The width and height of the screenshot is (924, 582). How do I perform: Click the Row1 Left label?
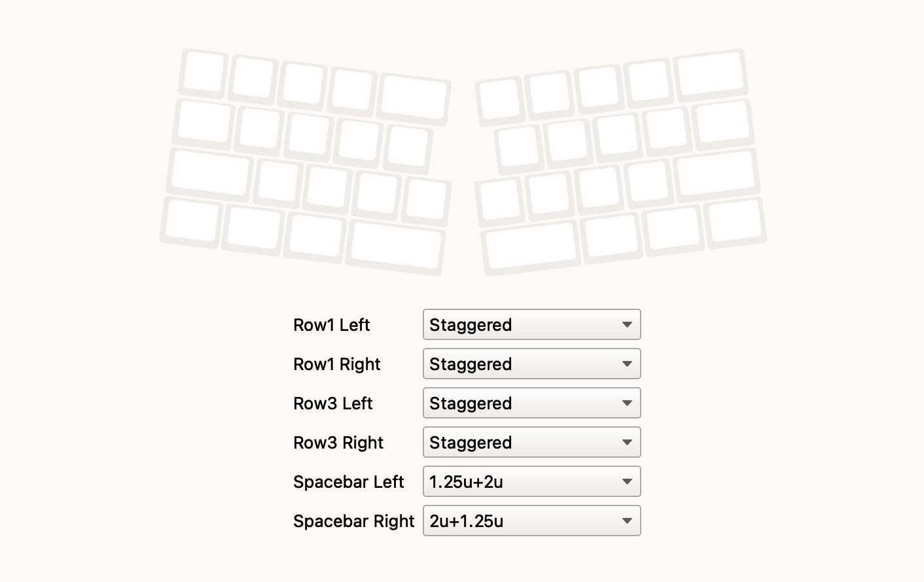pyautogui.click(x=332, y=325)
